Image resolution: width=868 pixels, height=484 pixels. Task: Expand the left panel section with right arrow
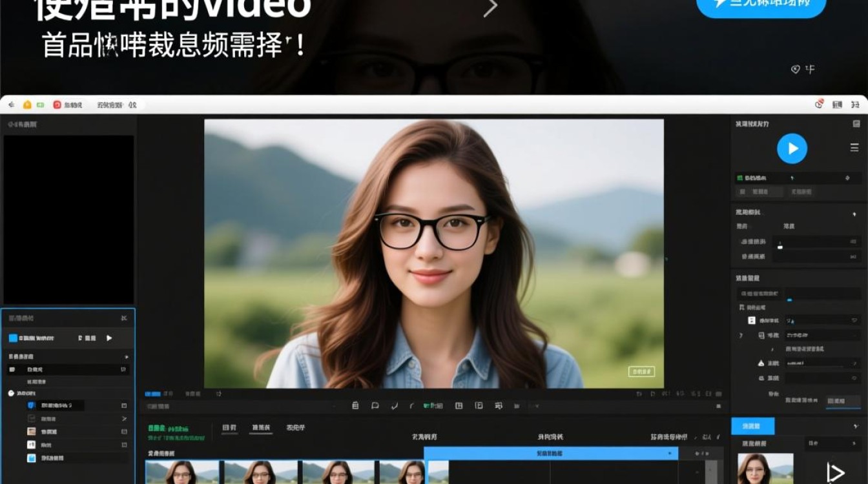point(126,356)
